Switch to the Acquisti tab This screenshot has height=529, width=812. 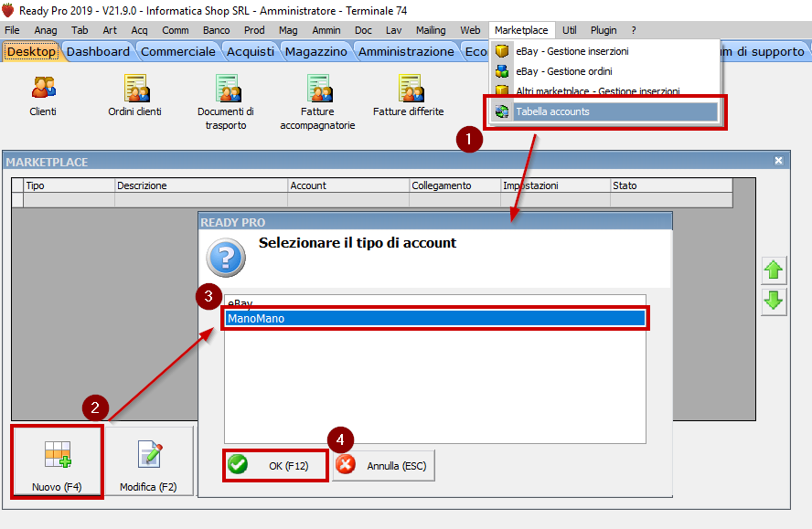pyautogui.click(x=251, y=52)
